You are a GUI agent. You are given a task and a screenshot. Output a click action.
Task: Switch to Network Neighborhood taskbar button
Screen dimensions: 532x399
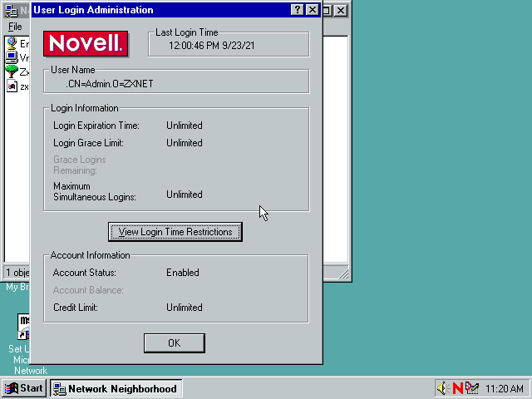[116, 388]
